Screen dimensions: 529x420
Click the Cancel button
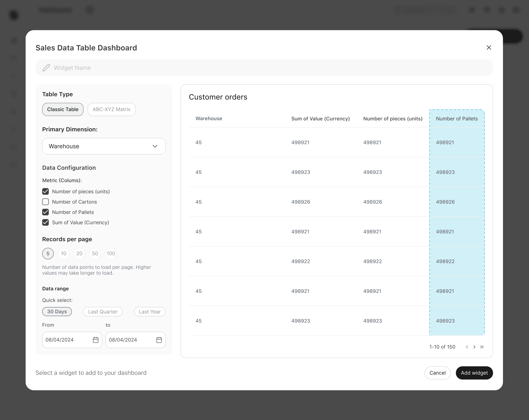tap(437, 373)
